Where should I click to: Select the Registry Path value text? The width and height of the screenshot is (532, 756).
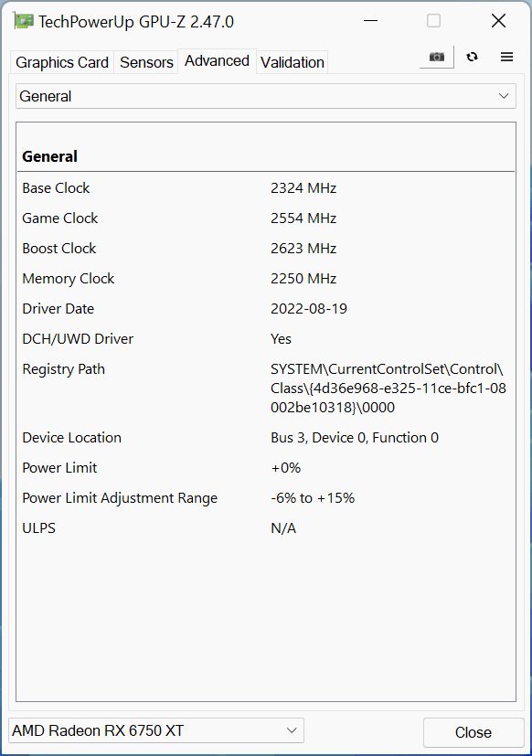[388, 389]
